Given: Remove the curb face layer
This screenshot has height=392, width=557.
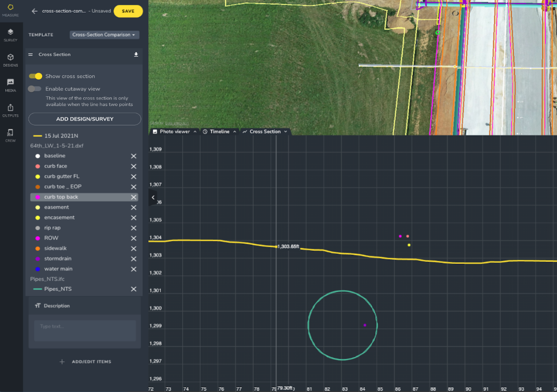Looking at the screenshot, I should click(x=134, y=166).
